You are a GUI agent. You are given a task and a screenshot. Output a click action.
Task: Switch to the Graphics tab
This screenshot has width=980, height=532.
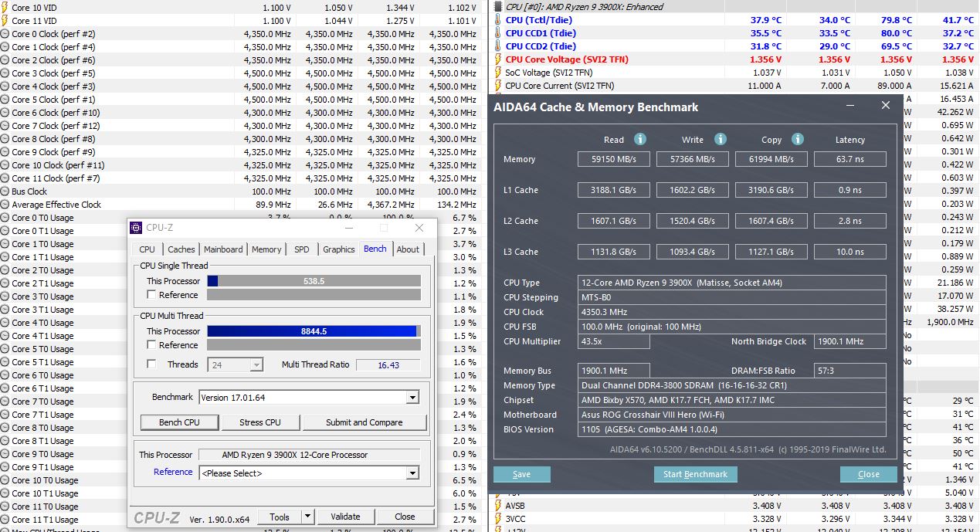(339, 249)
